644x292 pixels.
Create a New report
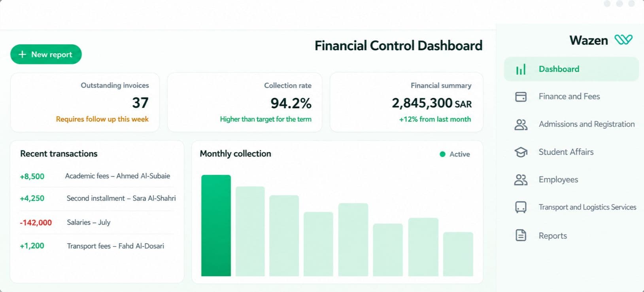46,54
